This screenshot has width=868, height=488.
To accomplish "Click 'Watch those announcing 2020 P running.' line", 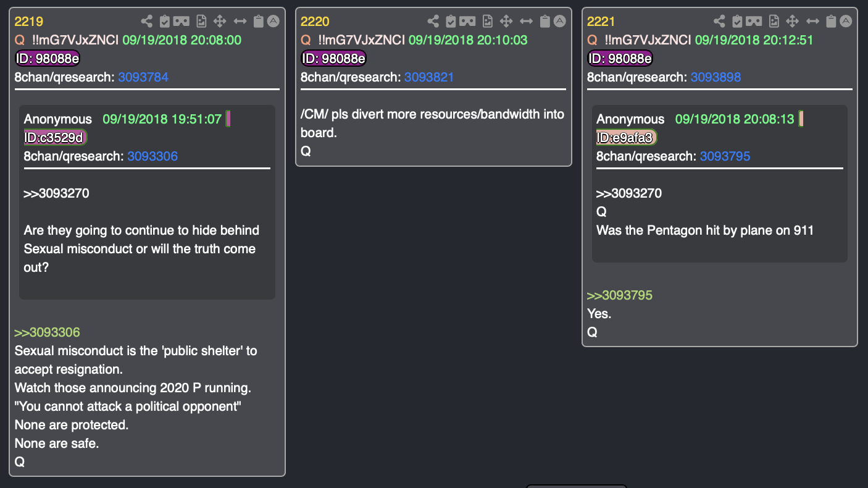I will 133,388.
